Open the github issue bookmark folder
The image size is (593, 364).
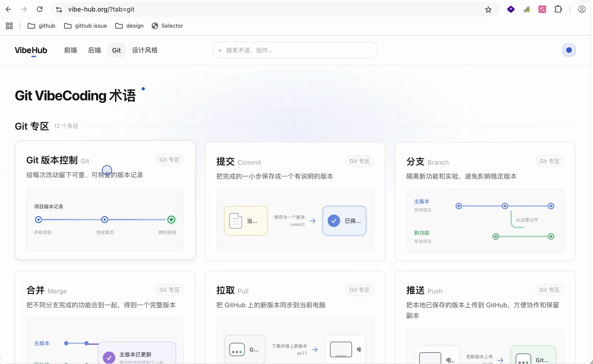(x=86, y=26)
